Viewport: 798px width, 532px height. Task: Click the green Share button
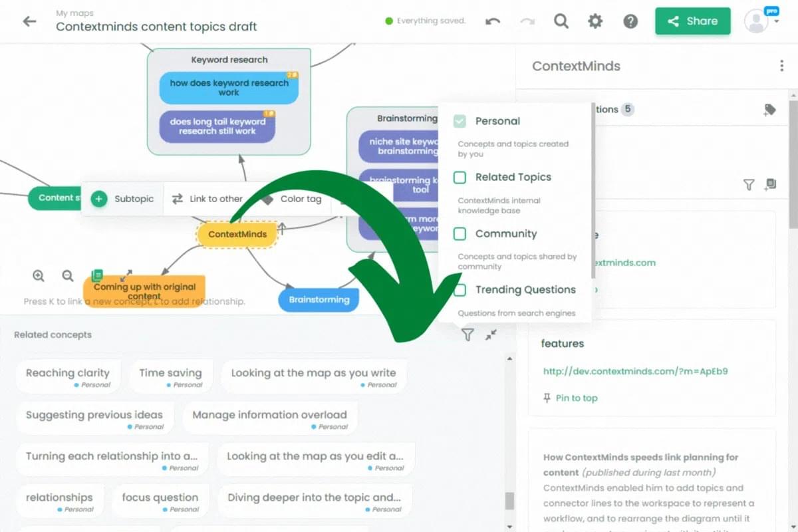[x=692, y=21]
